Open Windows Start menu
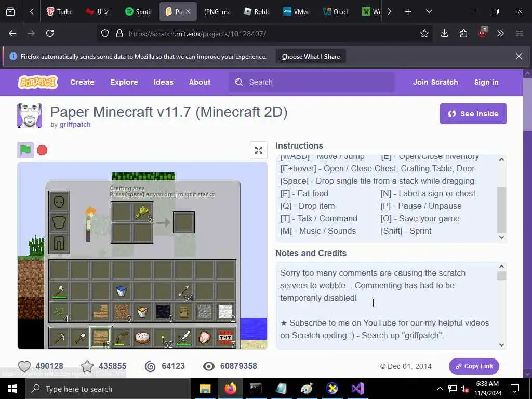Image resolution: width=532 pixels, height=399 pixels. [12, 389]
